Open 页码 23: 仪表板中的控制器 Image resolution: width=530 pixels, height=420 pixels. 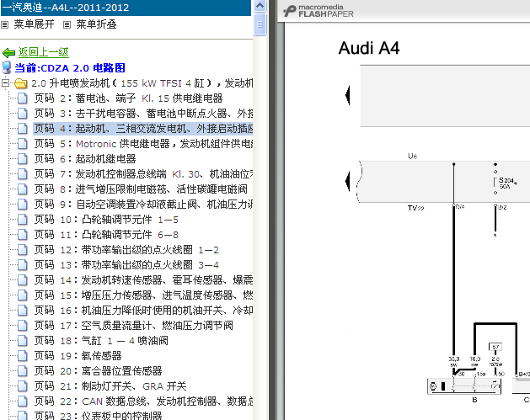[98, 416]
